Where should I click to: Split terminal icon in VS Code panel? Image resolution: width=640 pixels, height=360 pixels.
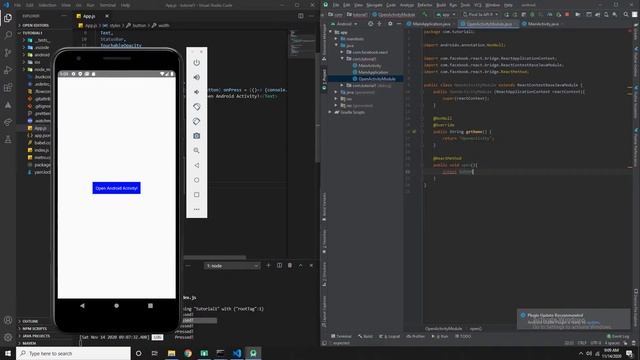click(280, 266)
